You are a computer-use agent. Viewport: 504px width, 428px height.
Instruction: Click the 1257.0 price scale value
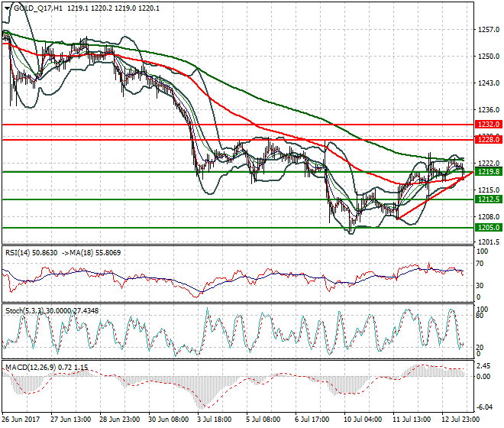(489, 30)
